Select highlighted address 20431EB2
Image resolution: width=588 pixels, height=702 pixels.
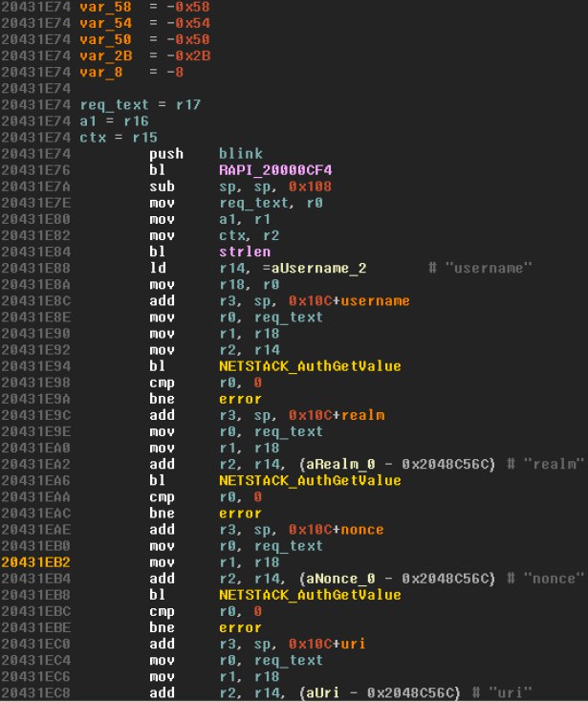[x=35, y=561]
